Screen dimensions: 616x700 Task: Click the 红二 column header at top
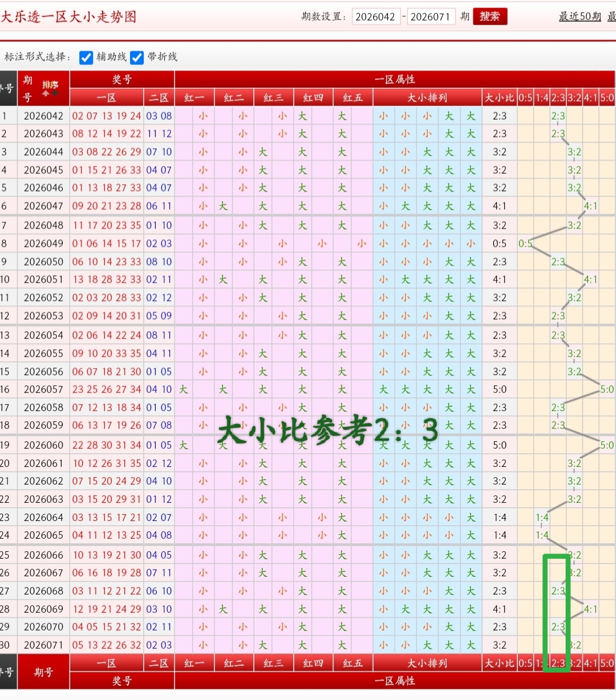pos(234,97)
